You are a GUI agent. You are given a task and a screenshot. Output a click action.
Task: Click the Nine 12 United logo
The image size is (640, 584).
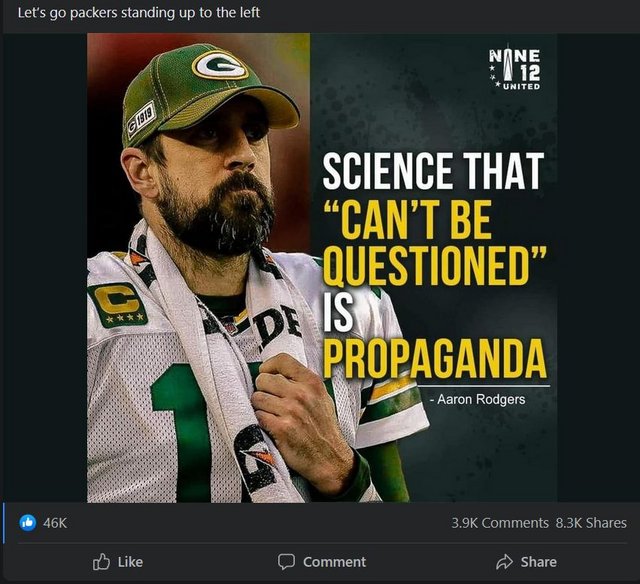click(515, 67)
